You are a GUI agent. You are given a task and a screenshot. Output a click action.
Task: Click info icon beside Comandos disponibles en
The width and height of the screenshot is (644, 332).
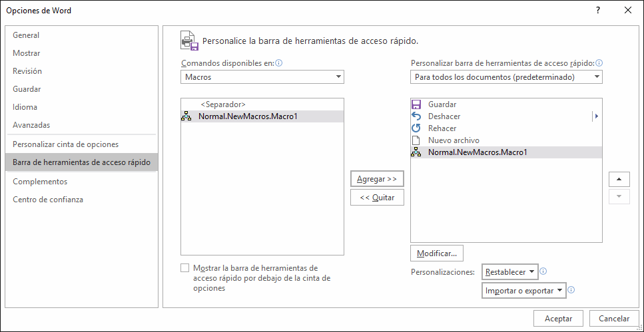click(x=280, y=64)
